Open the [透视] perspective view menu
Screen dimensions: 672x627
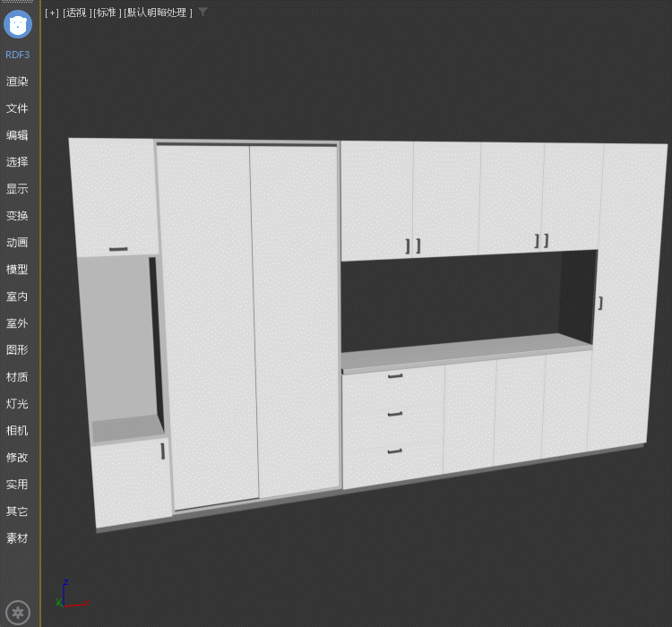[x=76, y=13]
